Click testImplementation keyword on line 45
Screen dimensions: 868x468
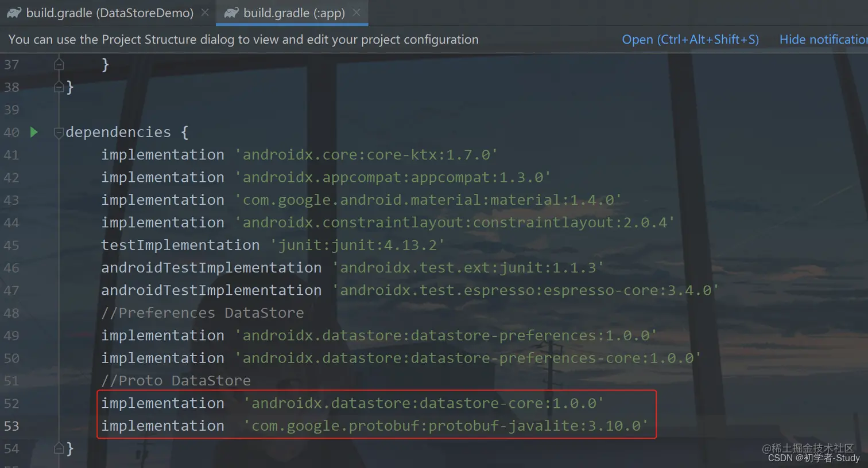pyautogui.click(x=180, y=245)
